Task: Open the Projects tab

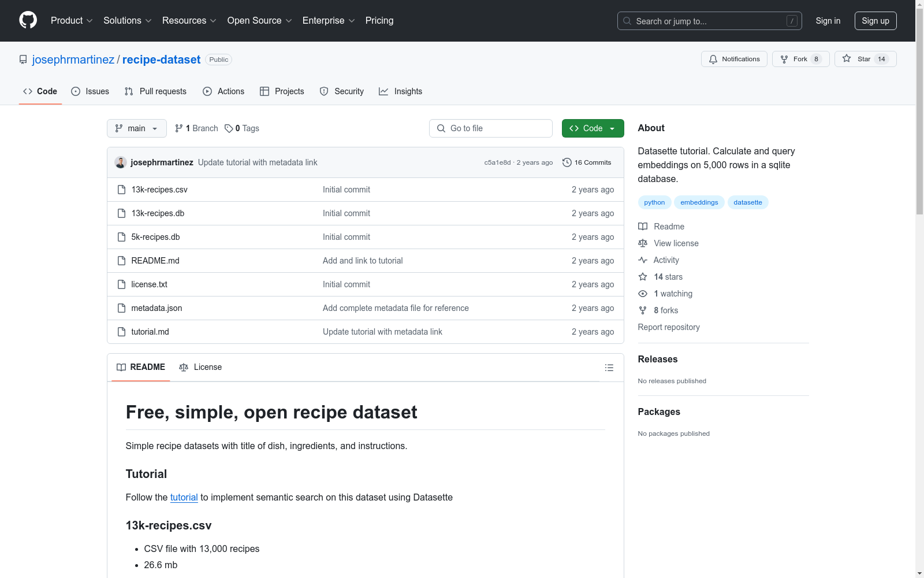Action: coord(282,91)
